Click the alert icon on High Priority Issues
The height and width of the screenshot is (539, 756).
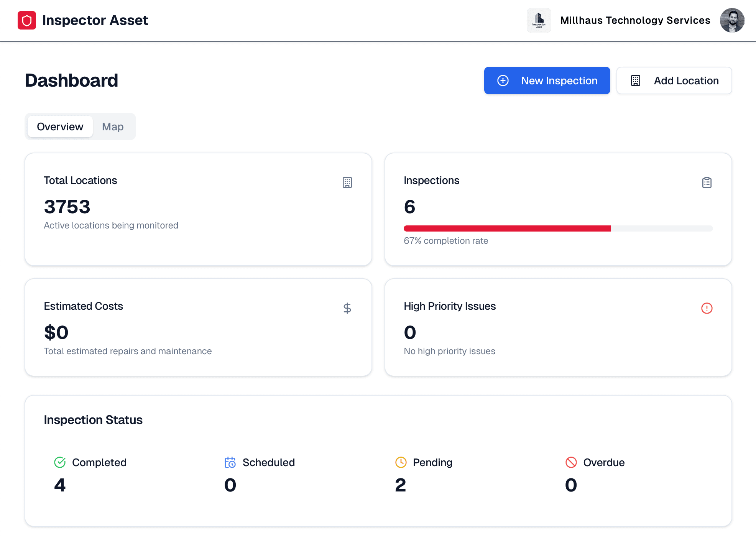click(707, 308)
